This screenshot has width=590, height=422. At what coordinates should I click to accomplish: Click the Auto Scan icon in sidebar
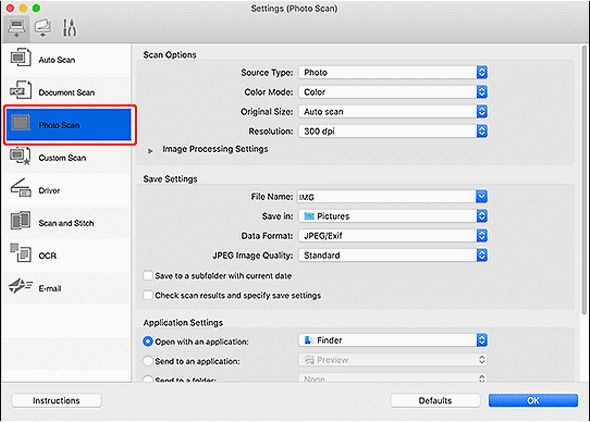(21, 58)
